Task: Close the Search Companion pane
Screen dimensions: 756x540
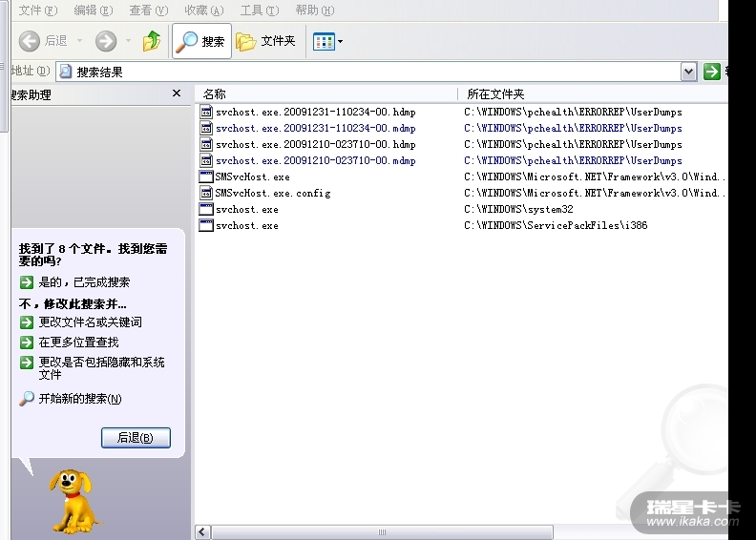Action: pyautogui.click(x=177, y=93)
